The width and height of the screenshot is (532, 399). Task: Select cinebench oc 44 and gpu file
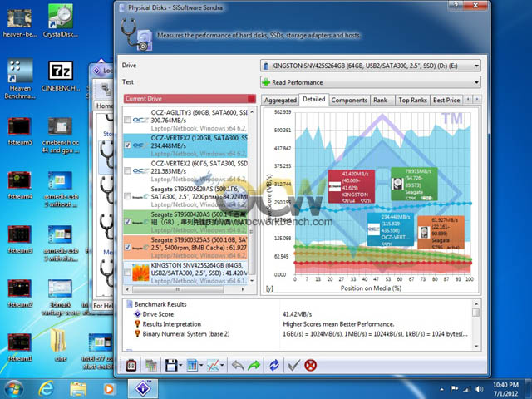(x=61, y=135)
